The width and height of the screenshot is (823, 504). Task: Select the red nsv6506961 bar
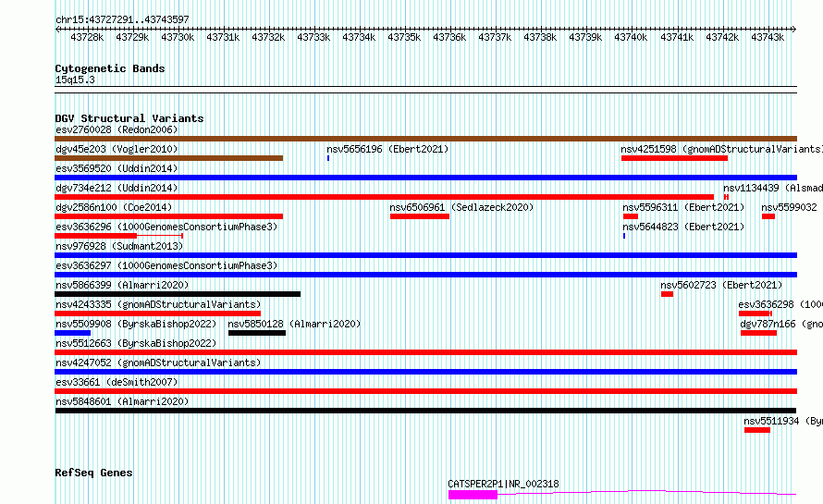pos(420,216)
